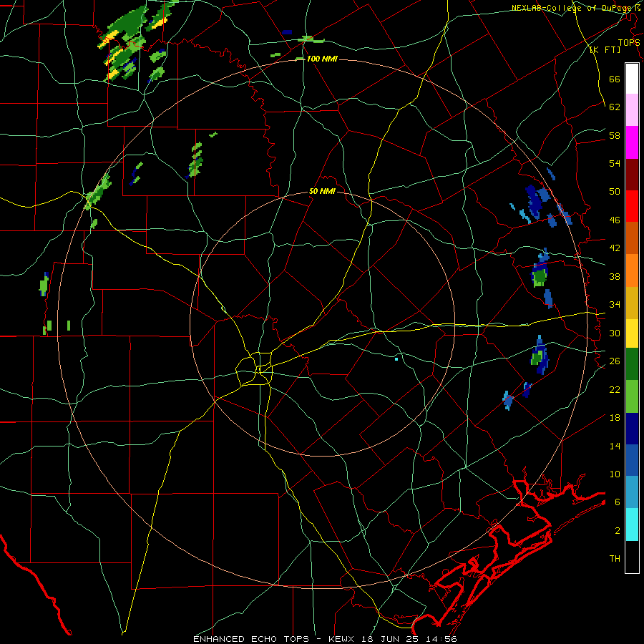This screenshot has height=644, width=644.
Task: Click the 'ENHANCED ECHO TOPS' title text
Action: pos(251,639)
